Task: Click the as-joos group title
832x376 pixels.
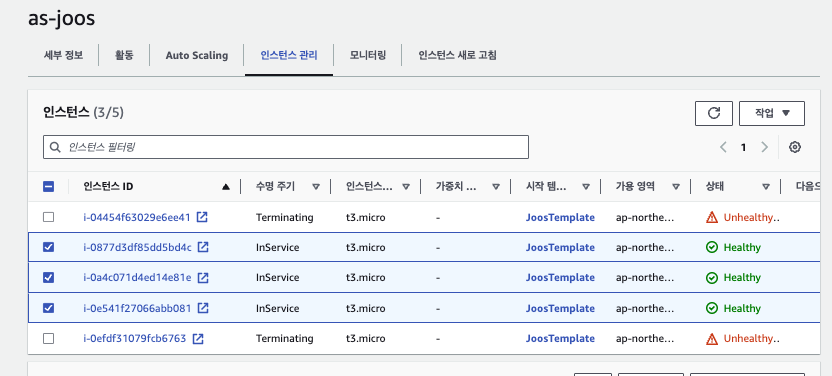Action: tap(62, 19)
